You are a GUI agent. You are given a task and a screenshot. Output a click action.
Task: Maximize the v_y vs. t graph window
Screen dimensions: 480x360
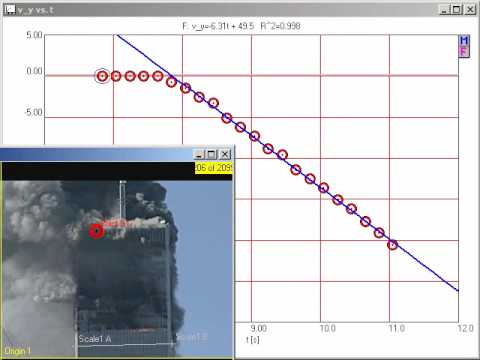tap(457, 10)
